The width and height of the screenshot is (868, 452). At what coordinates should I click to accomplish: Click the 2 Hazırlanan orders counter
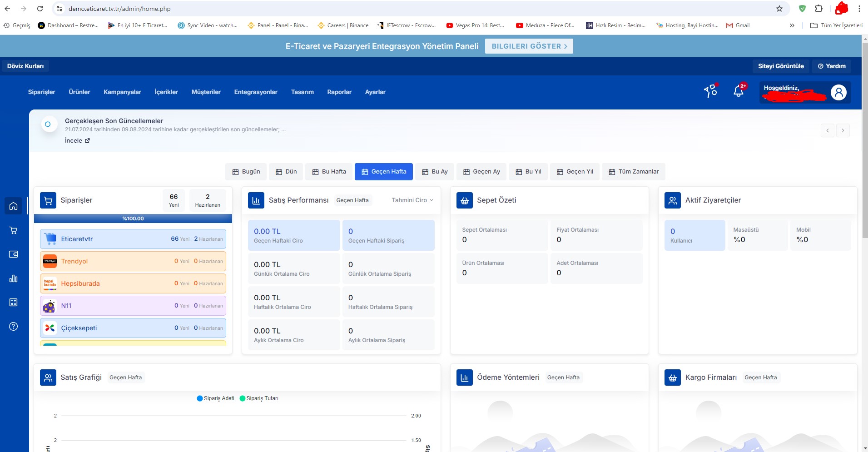point(208,200)
